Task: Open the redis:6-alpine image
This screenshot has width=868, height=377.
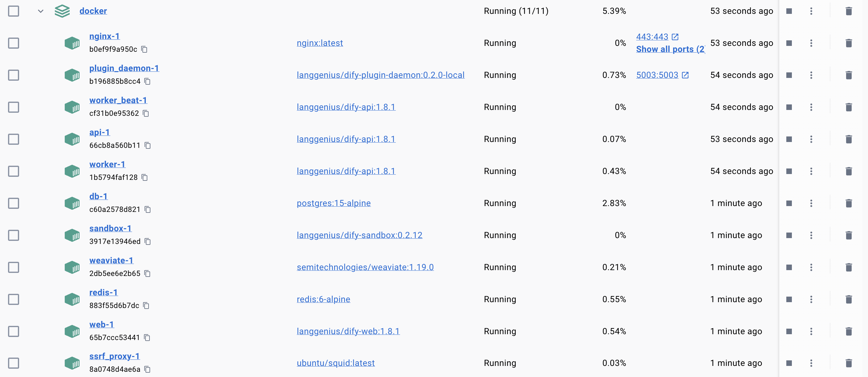Action: click(x=323, y=299)
